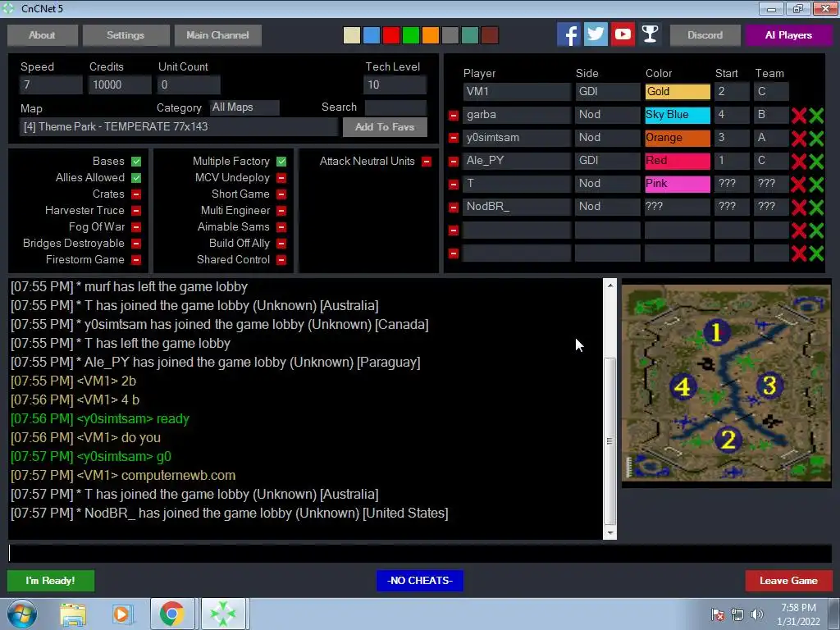Open the About page
The width and height of the screenshot is (840, 630).
tap(43, 35)
